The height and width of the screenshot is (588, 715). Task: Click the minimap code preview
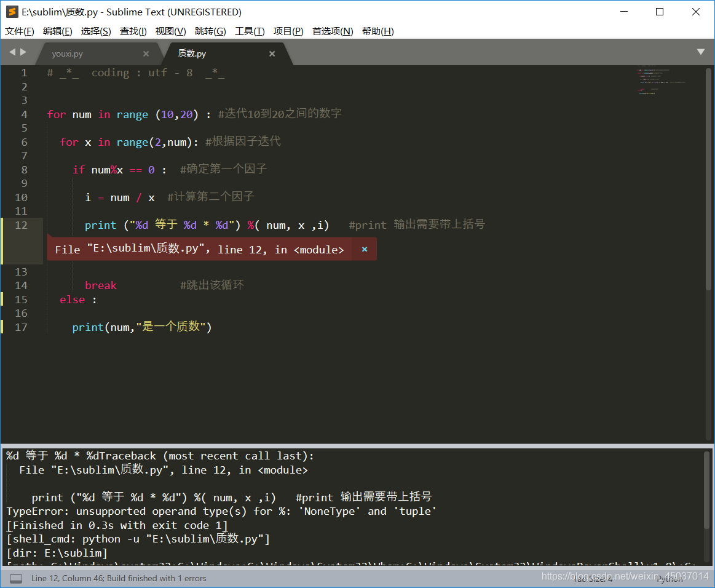tap(661, 81)
